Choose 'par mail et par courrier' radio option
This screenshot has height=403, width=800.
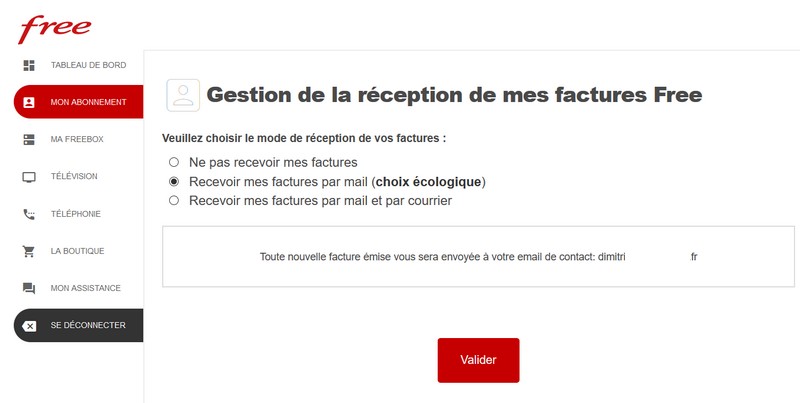point(174,201)
